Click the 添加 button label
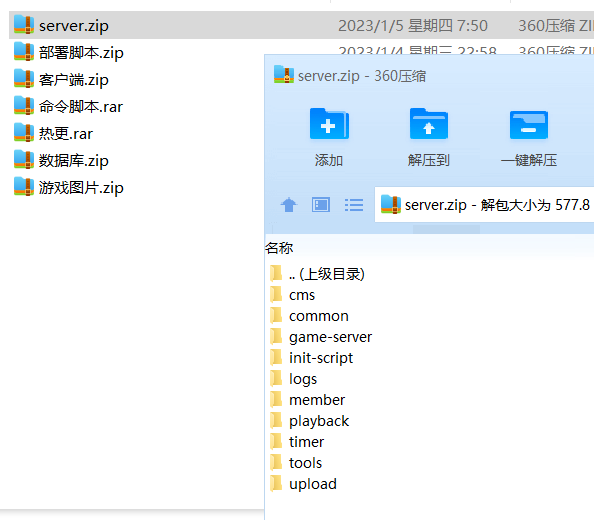This screenshot has width=594, height=520. pyautogui.click(x=329, y=160)
